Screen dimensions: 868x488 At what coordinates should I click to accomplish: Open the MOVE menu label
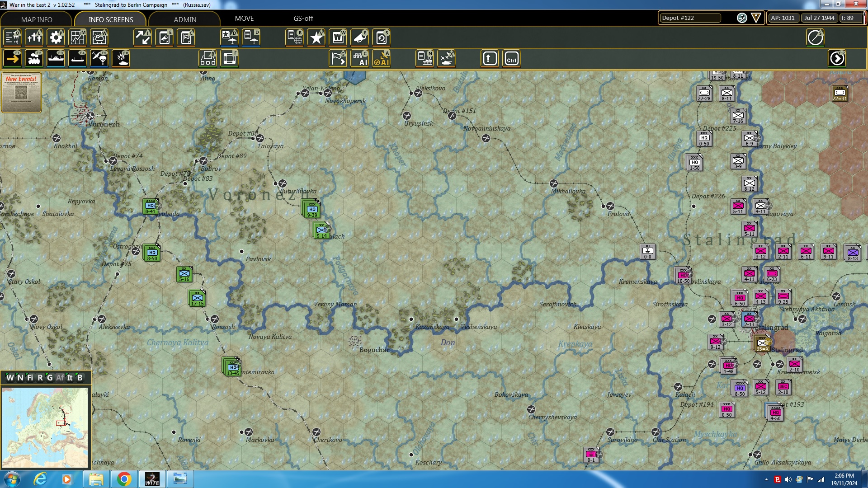coord(244,19)
